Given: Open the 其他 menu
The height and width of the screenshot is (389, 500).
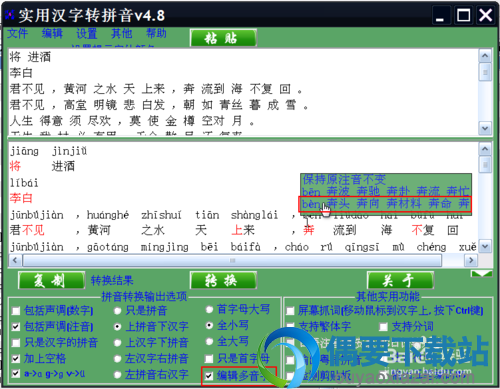Looking at the screenshot, I should pyautogui.click(x=122, y=33).
